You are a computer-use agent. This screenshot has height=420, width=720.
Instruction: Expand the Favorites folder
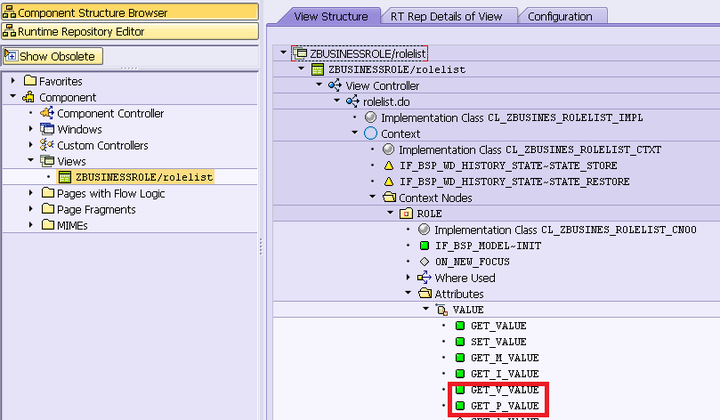(x=13, y=81)
